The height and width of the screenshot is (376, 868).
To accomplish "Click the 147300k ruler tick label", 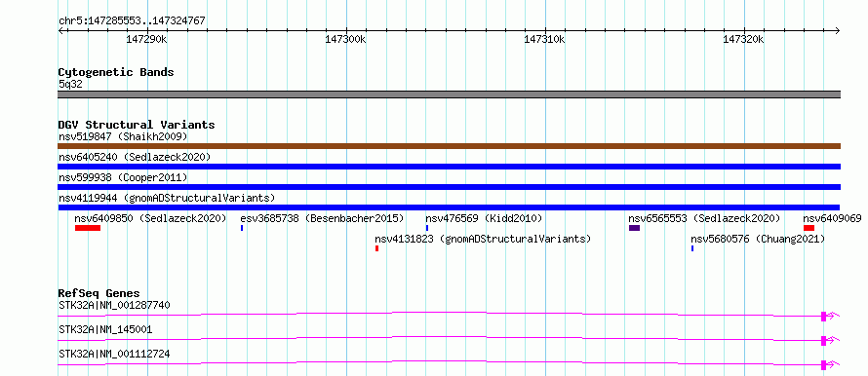I will point(346,40).
